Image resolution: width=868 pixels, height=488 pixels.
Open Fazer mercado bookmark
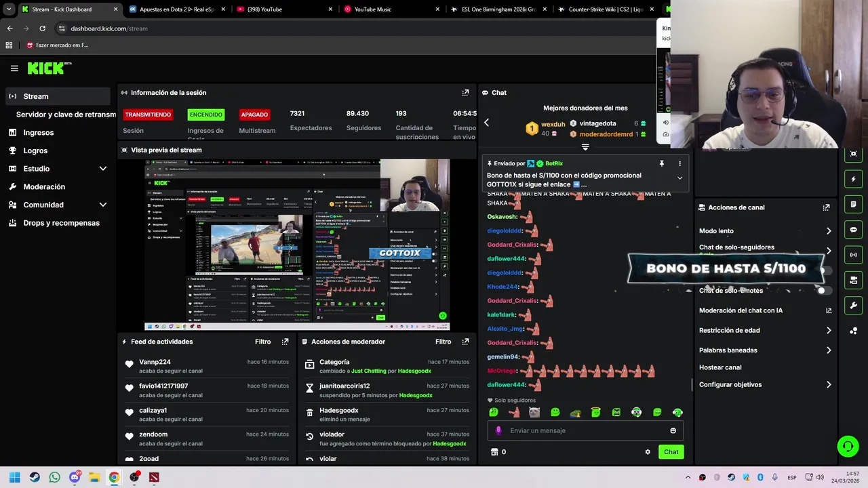click(x=57, y=45)
